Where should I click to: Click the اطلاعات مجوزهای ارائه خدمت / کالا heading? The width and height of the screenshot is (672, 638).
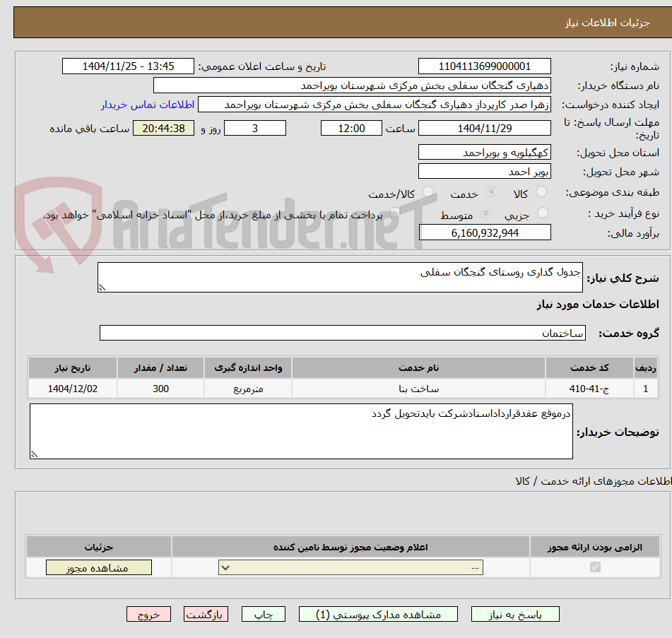[x=593, y=481]
